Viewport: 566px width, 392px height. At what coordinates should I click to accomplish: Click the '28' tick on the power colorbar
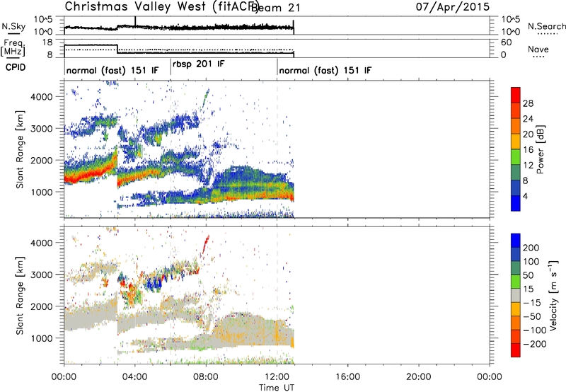click(x=528, y=103)
